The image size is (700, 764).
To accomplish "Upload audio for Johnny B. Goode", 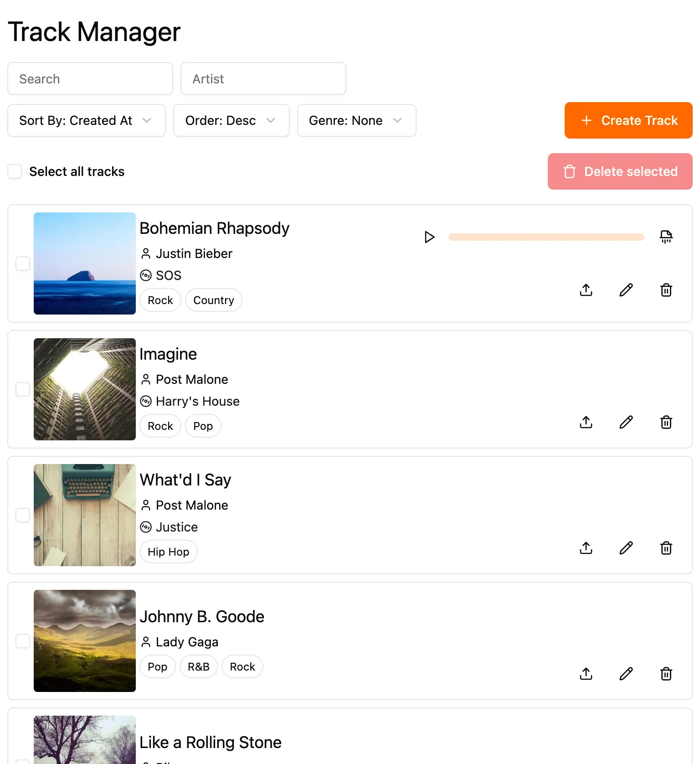I will 586,674.
